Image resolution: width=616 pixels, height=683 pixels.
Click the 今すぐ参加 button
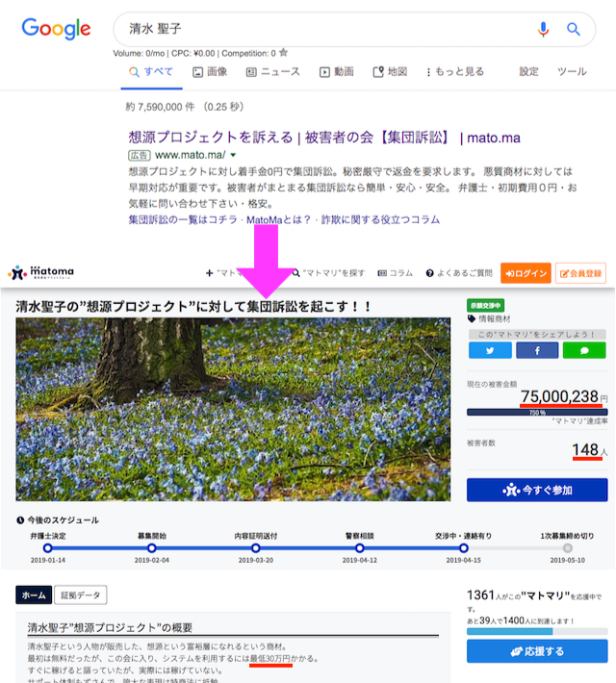click(x=537, y=490)
